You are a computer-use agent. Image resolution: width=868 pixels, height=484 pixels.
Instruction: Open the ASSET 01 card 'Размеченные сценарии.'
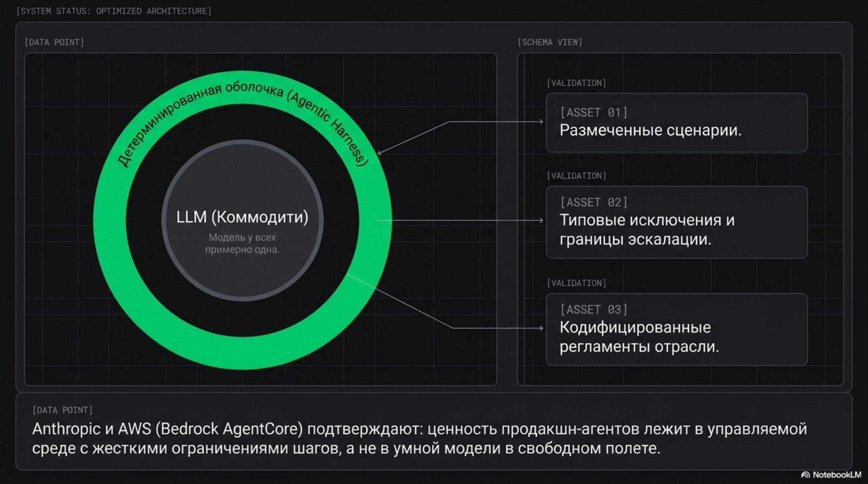677,123
